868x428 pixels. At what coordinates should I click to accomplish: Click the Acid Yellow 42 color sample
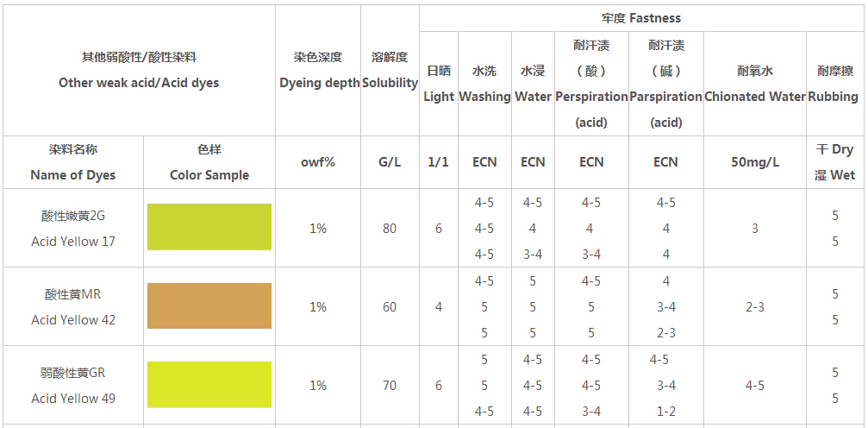[209, 306]
